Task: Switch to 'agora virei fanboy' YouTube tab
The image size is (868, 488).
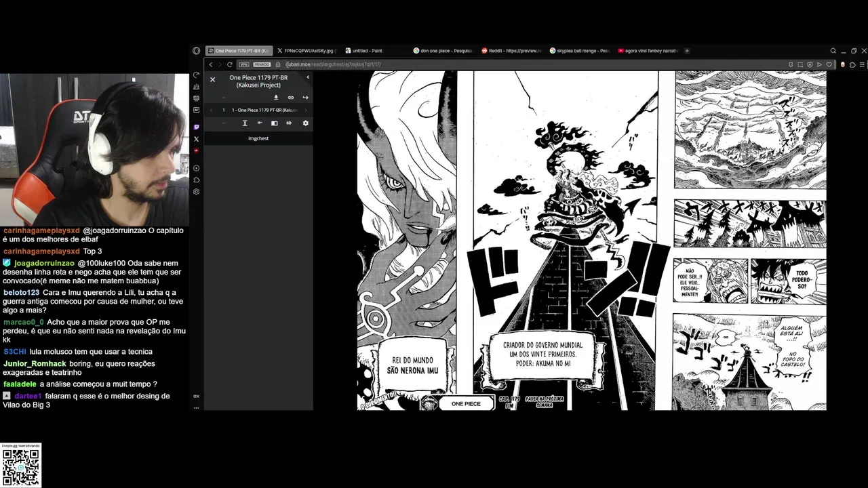Action: tap(648, 51)
